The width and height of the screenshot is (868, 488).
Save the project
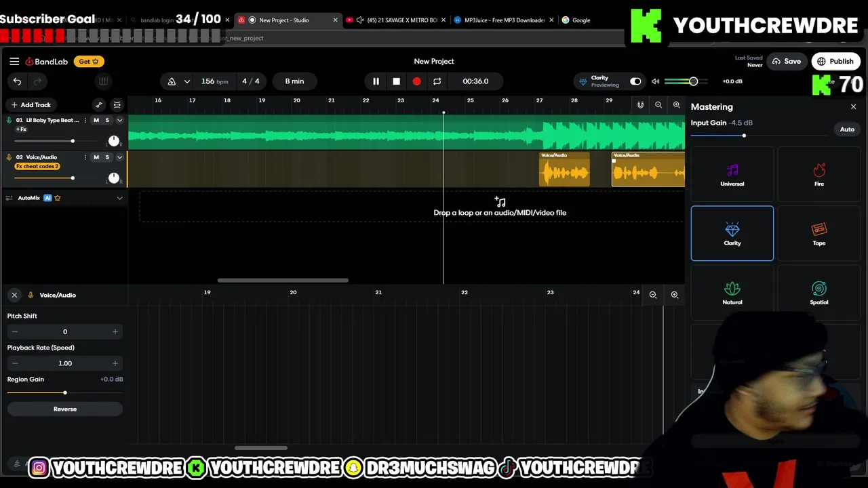click(786, 62)
